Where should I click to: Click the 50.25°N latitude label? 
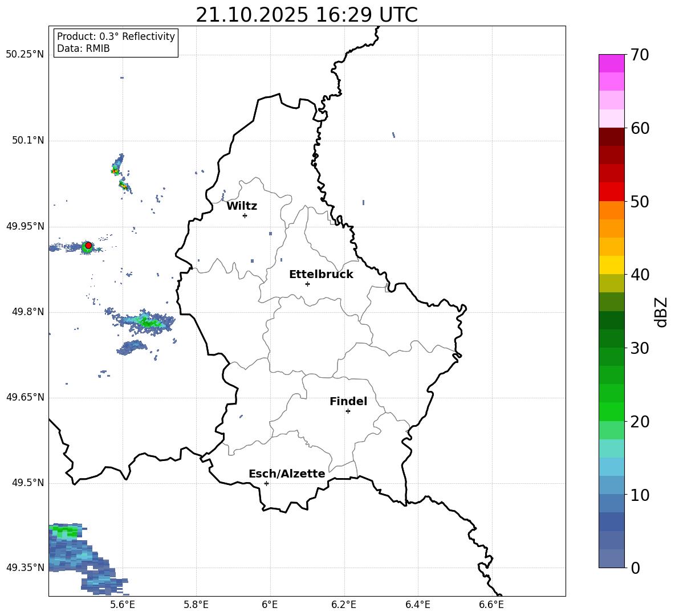pyautogui.click(x=25, y=55)
